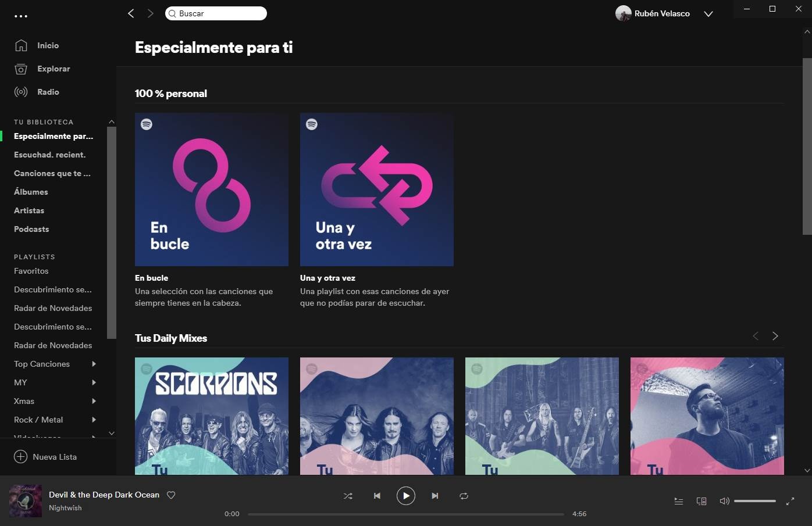Open Escuchad. recient. in library
Viewport: 812px width, 526px height.
tap(49, 155)
